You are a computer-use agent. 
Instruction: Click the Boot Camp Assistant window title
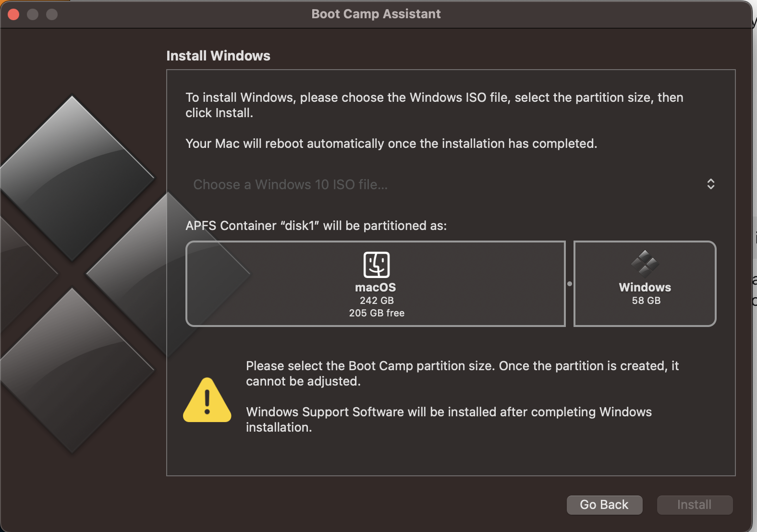coord(376,14)
